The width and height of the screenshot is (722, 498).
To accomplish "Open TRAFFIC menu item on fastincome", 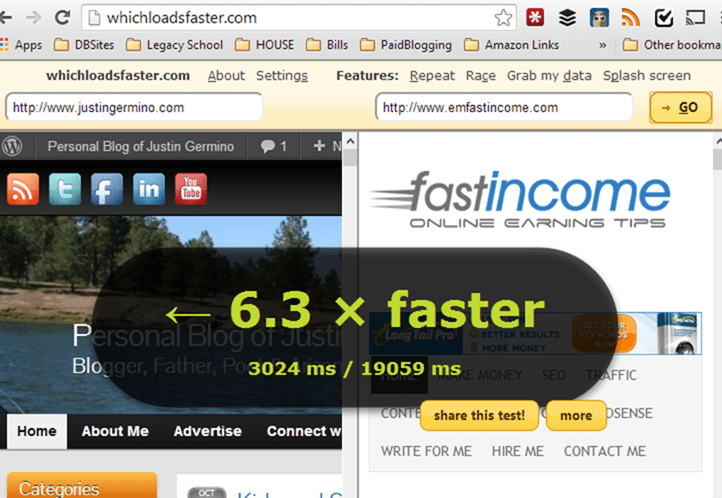I will coord(611,375).
